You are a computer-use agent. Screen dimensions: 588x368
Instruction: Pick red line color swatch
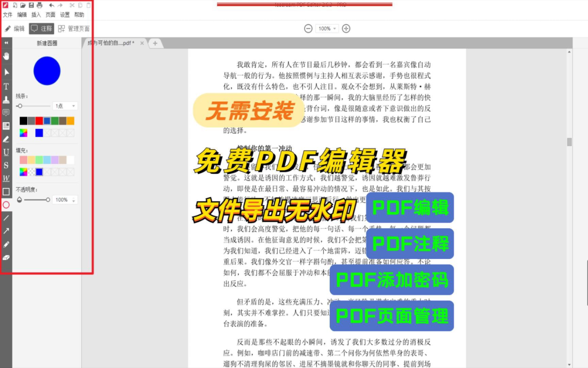pyautogui.click(x=39, y=121)
